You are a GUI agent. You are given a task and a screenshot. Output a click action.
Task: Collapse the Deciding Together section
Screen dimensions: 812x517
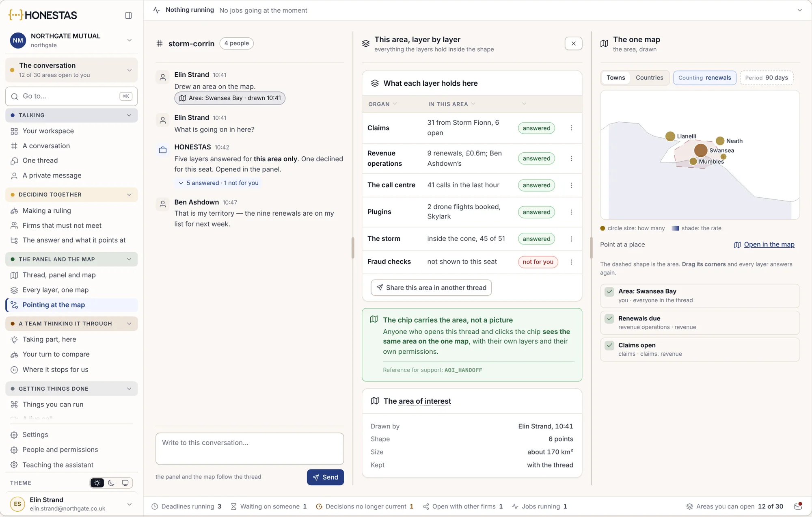71,195
